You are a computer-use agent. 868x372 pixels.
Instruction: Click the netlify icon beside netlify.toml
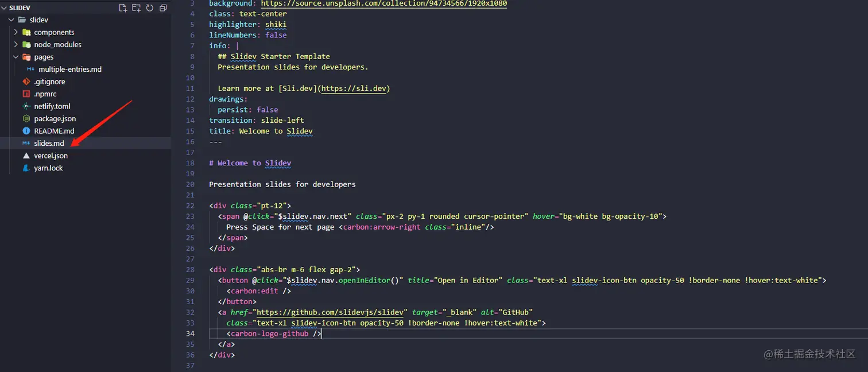(x=26, y=106)
